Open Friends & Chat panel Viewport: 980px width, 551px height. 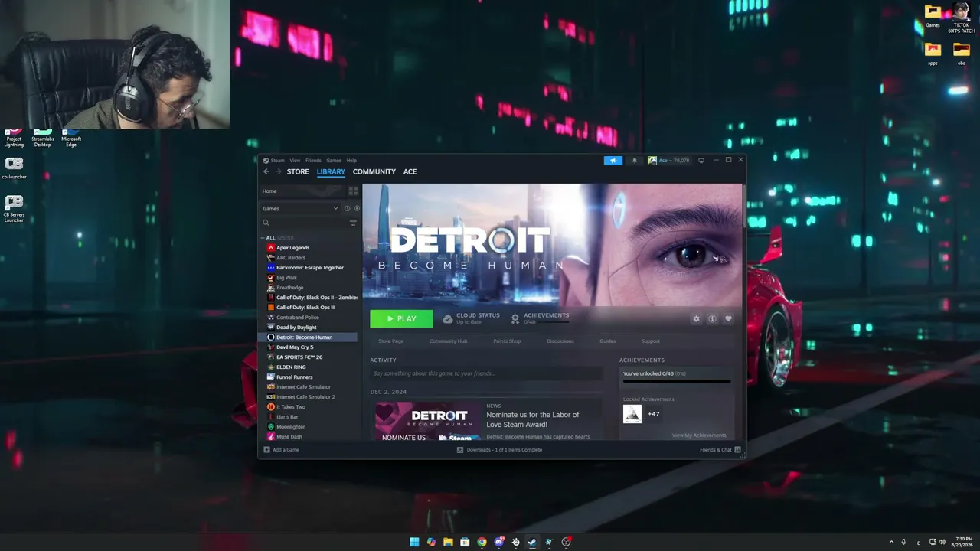(x=720, y=449)
